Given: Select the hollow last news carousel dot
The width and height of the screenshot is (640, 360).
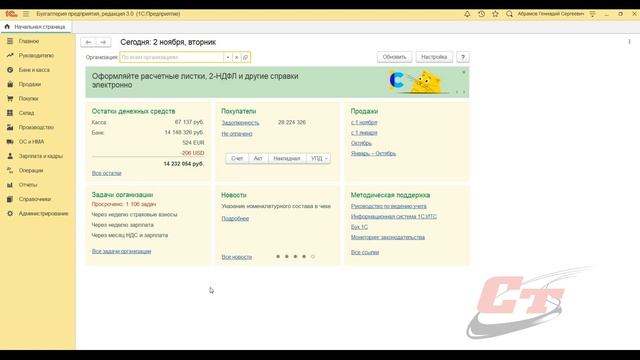Looking at the screenshot, I should click(x=313, y=257).
